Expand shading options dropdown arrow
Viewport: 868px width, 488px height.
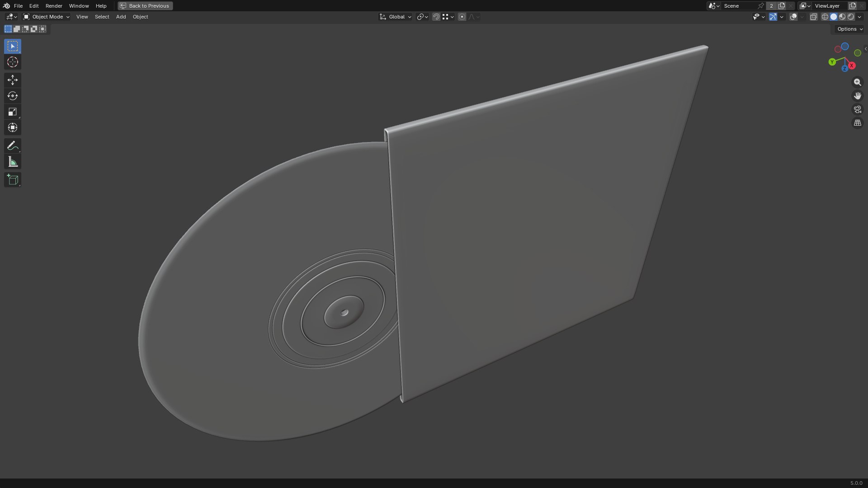coord(859,17)
